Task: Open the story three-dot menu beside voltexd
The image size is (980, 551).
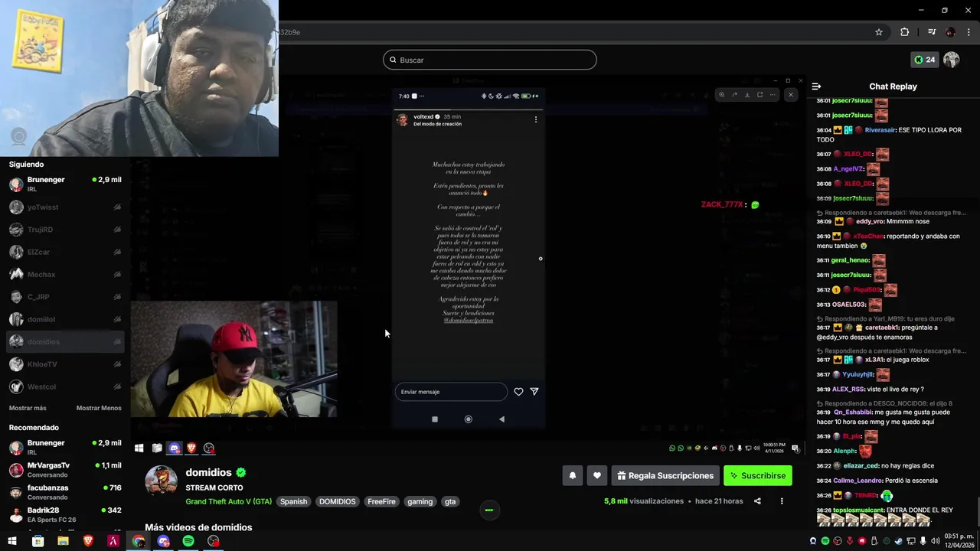Action: click(536, 119)
